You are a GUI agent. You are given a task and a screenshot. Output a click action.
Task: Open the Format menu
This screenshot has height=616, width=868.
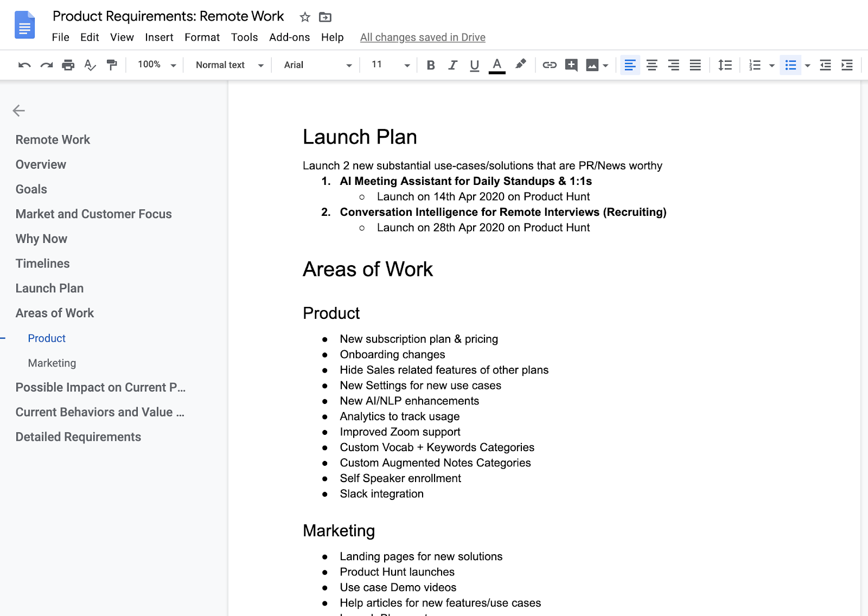(202, 37)
